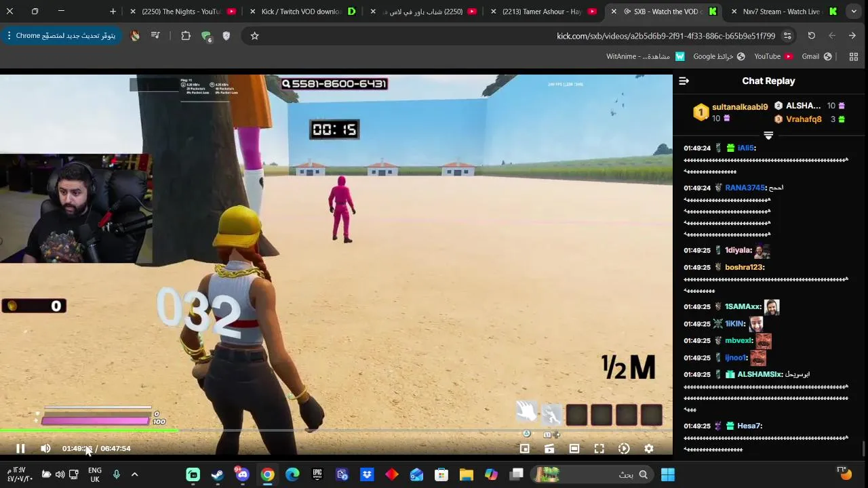
Task: Open Microsoft Edge from the taskbar
Action: (x=292, y=474)
